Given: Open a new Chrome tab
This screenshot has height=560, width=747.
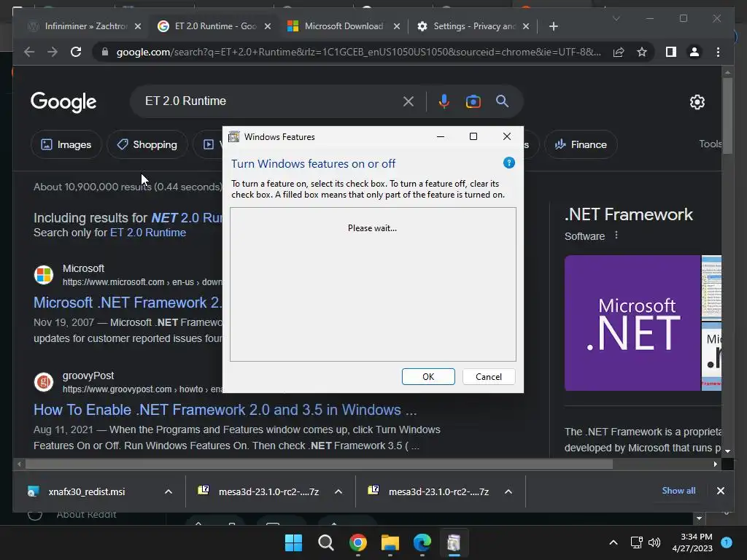Looking at the screenshot, I should coord(553,26).
